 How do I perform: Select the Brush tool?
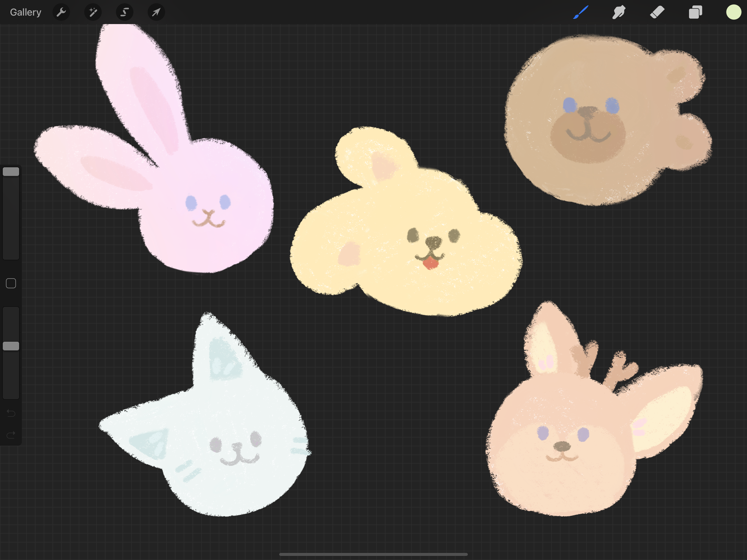pyautogui.click(x=581, y=12)
